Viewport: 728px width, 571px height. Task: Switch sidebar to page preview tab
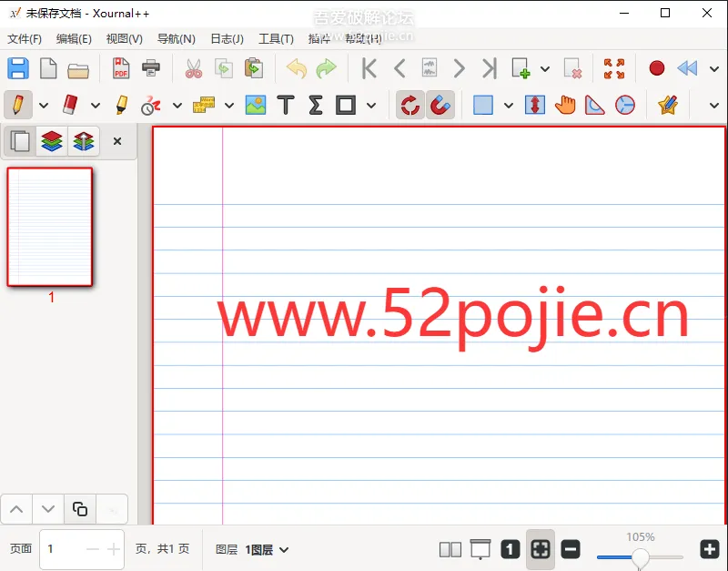[20, 141]
